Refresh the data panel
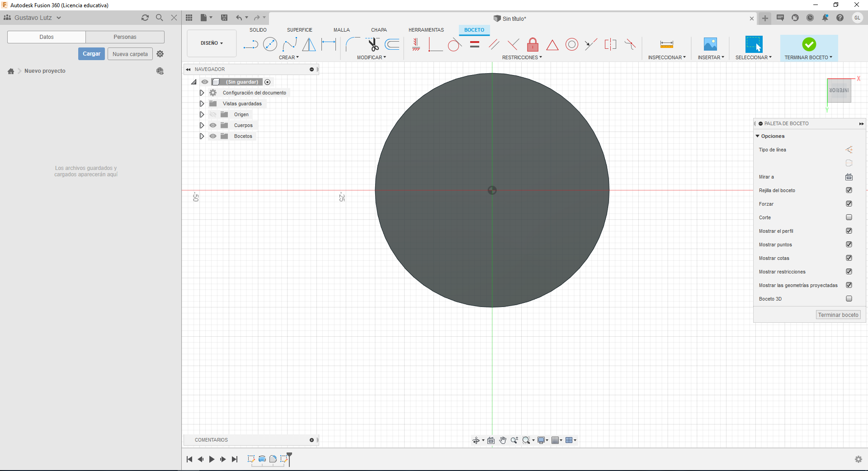Screen dimensions: 868x471 point(145,18)
